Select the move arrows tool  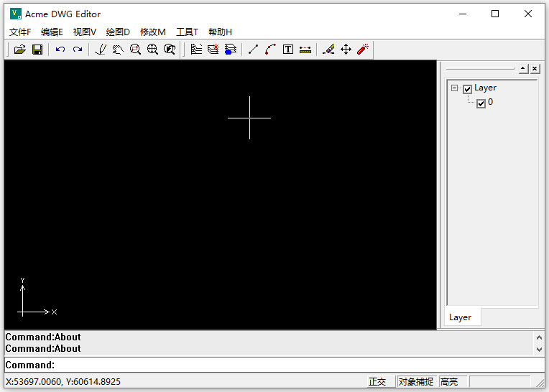coord(346,50)
